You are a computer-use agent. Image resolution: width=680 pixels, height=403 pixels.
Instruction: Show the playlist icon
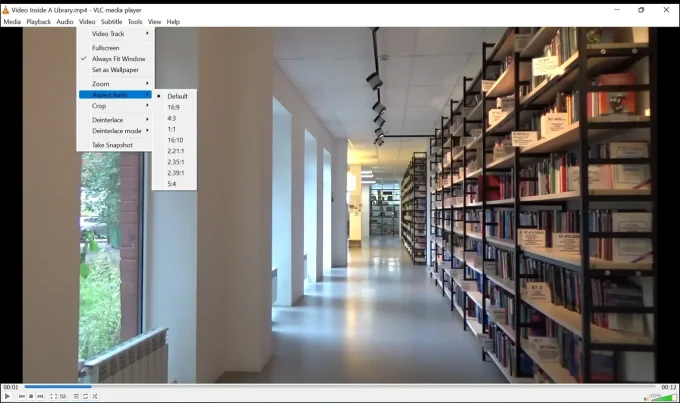point(77,397)
